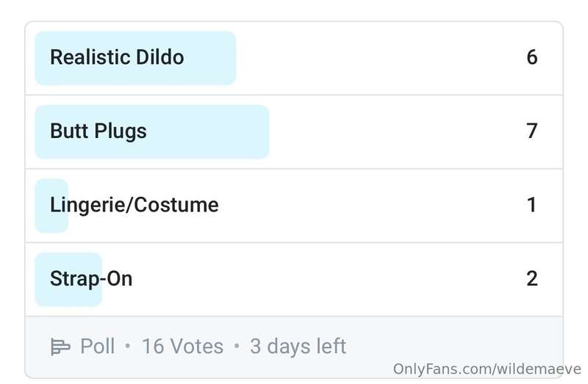The height and width of the screenshot is (384, 588).
Task: Click the blue progress bar behind Butt Plugs
Action: [x=152, y=132]
